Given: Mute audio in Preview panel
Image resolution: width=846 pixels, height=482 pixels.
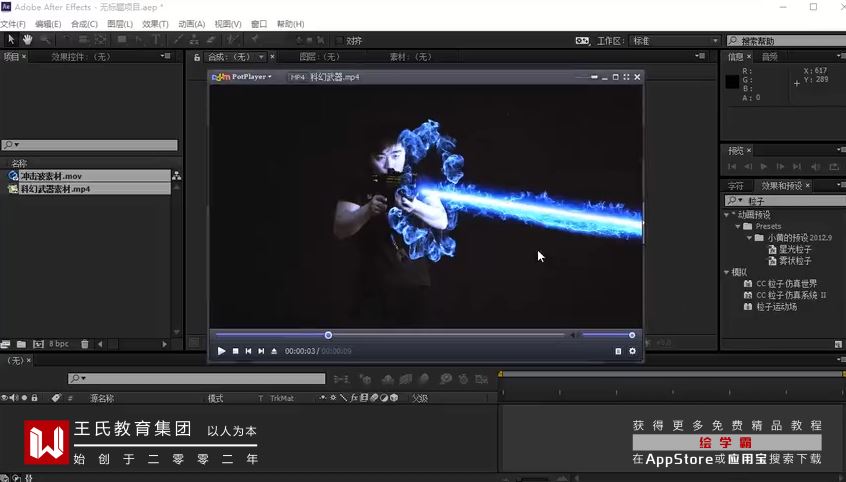Looking at the screenshot, I should (816, 167).
